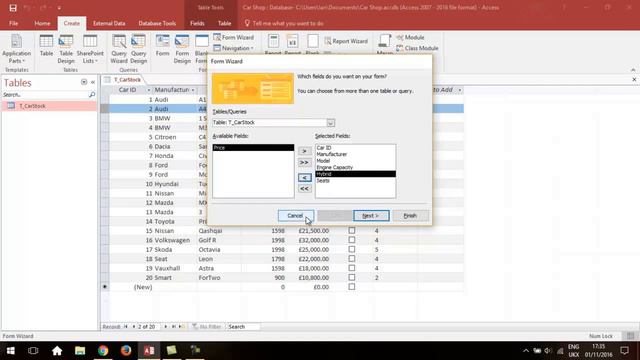Open Tables navigation pane menu
The height and width of the screenshot is (360, 640).
(x=84, y=82)
